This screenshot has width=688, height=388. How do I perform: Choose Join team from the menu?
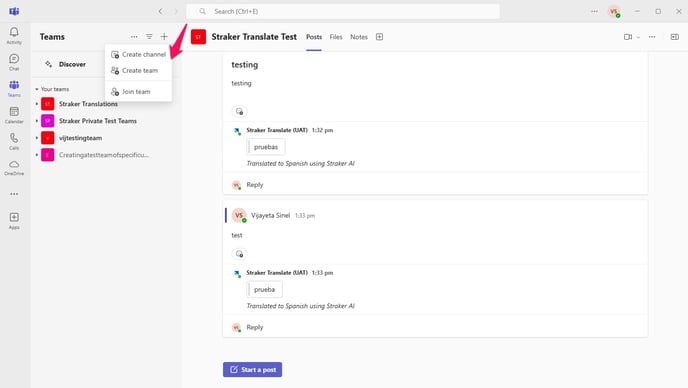[x=139, y=92]
